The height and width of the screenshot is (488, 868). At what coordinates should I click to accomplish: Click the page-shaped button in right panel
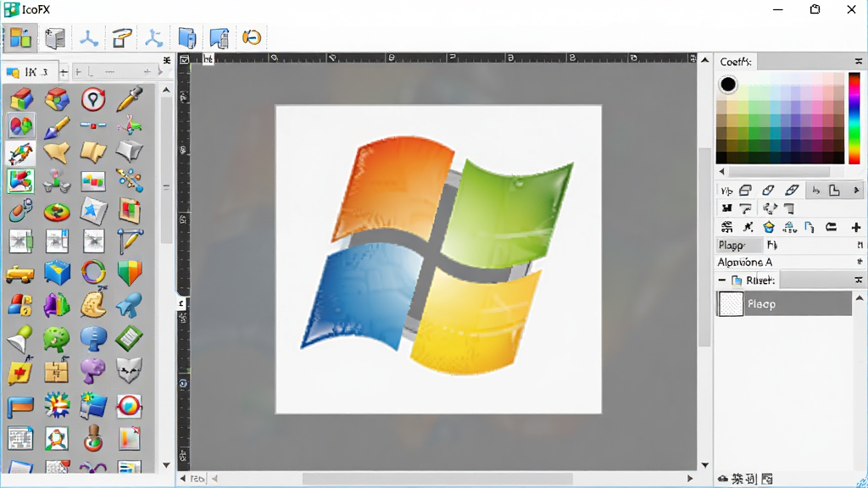[x=834, y=191]
